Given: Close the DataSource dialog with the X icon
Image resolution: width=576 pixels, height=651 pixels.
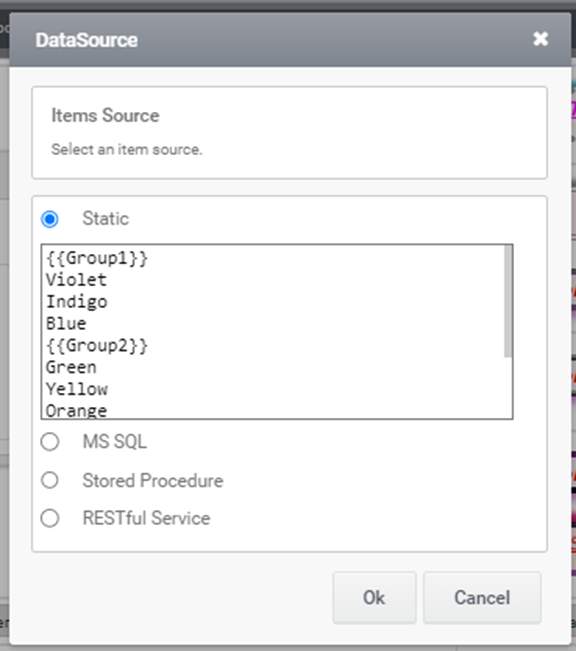Looking at the screenshot, I should click(540, 39).
